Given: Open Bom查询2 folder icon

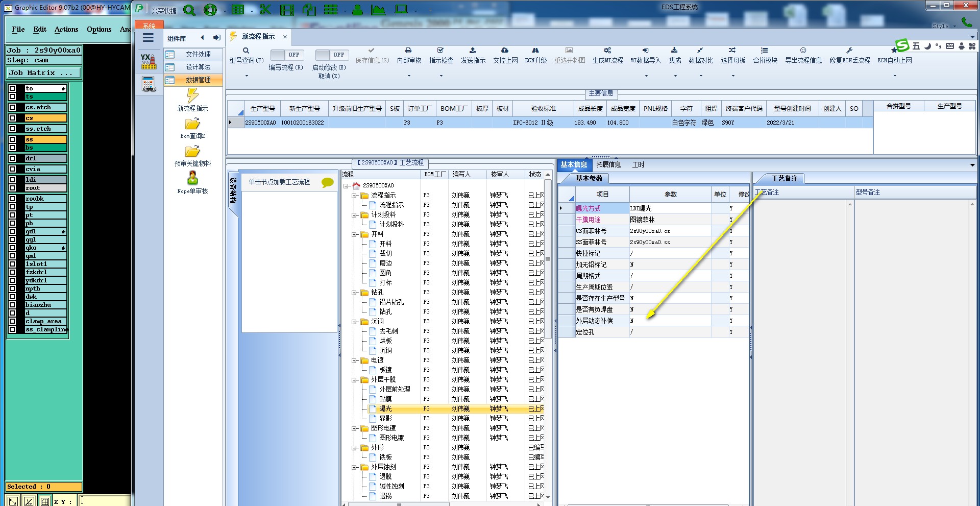Looking at the screenshot, I should [192, 124].
